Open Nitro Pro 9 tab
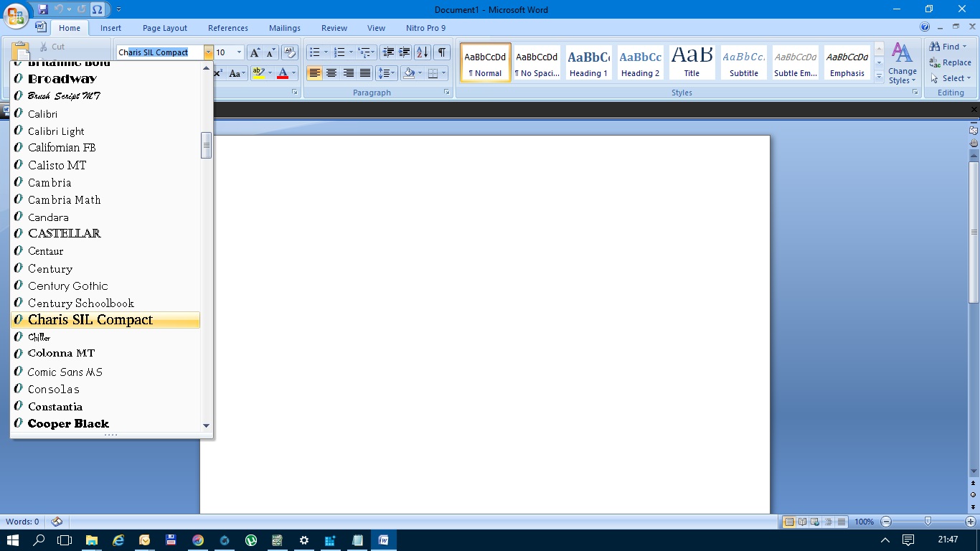This screenshot has width=980, height=551. click(x=425, y=28)
